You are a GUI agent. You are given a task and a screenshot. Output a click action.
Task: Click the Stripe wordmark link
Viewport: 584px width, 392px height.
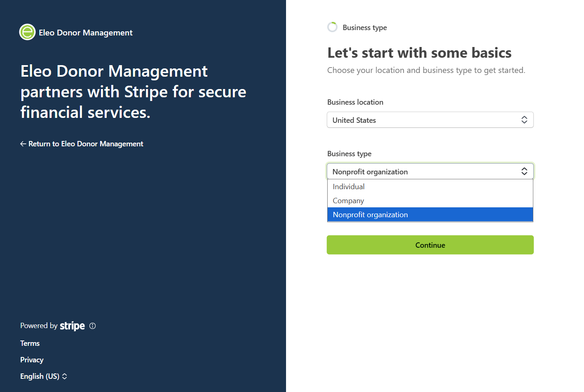pyautogui.click(x=73, y=326)
